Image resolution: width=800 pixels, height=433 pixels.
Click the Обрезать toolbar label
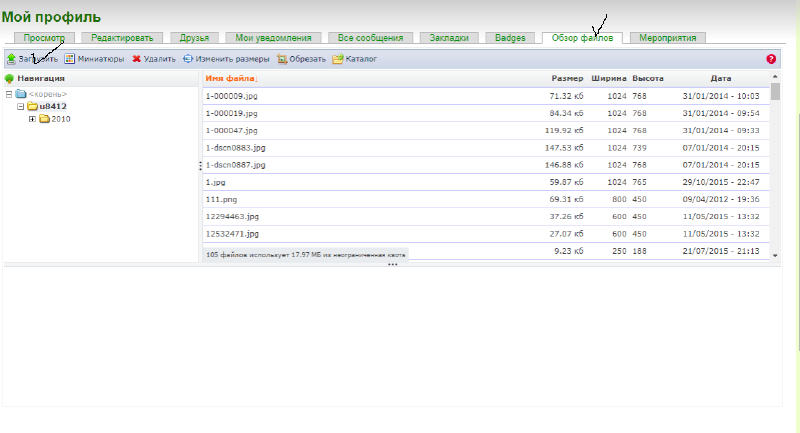point(307,59)
